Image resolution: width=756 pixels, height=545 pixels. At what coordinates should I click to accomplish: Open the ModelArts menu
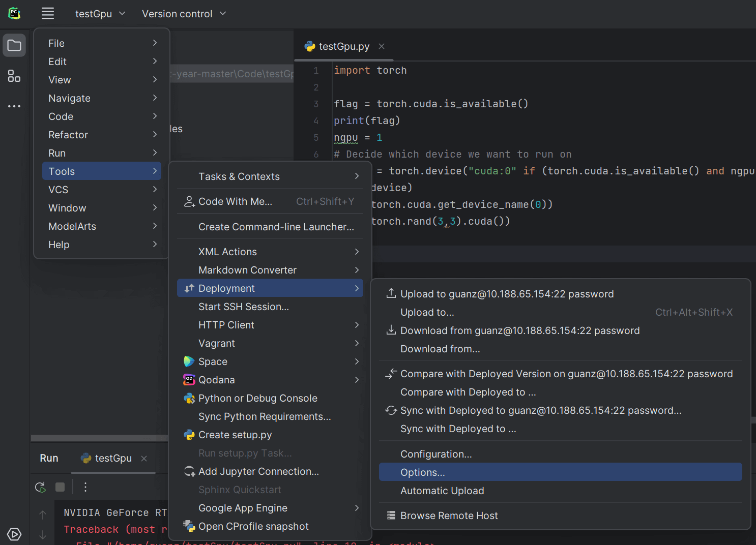click(102, 226)
